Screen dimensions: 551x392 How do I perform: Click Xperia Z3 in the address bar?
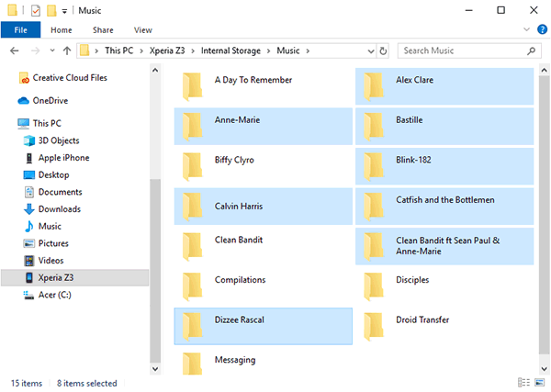[167, 50]
